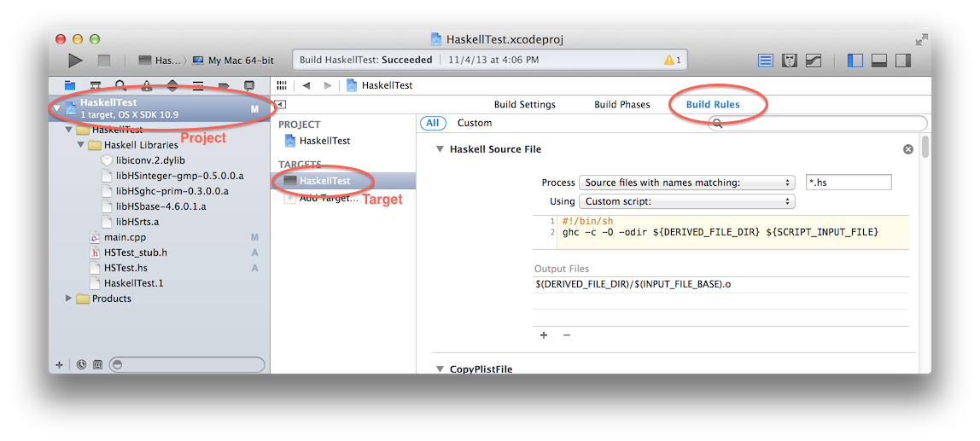Switch to the Build Rules tab
This screenshot has width=980, height=441.
713,105
